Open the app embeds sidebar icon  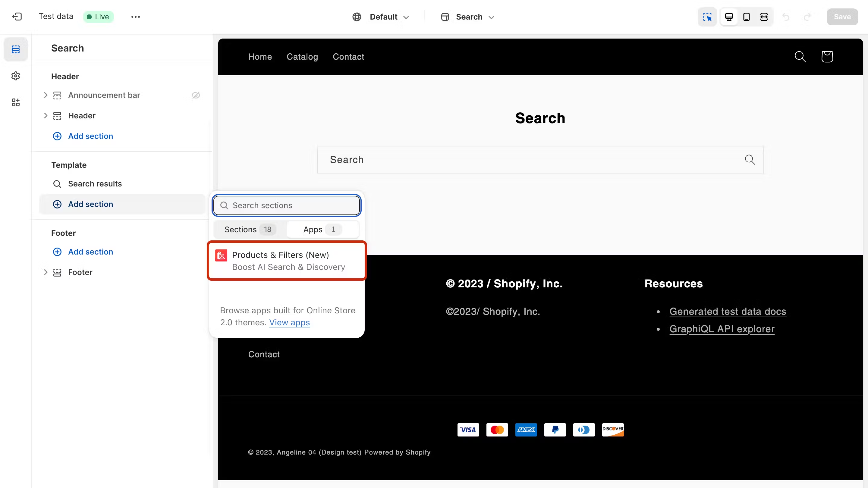tap(15, 102)
